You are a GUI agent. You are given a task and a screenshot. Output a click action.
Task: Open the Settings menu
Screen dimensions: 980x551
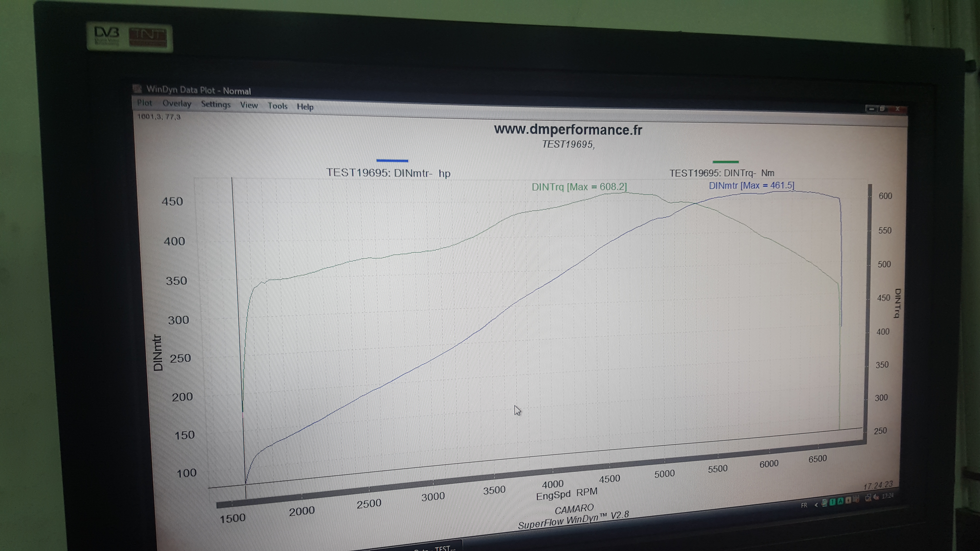pyautogui.click(x=215, y=104)
